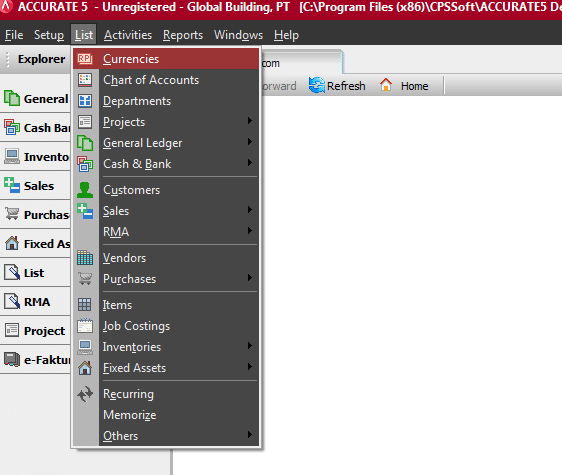Expand the Fixed Assets submenu arrow
This screenshot has width=562, height=475.
[x=250, y=367]
